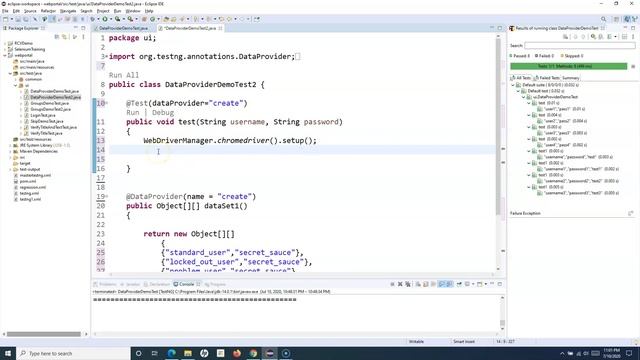The width and height of the screenshot is (640, 360).
Task: Click the Windows taskbar search box
Action: [x=73, y=353]
